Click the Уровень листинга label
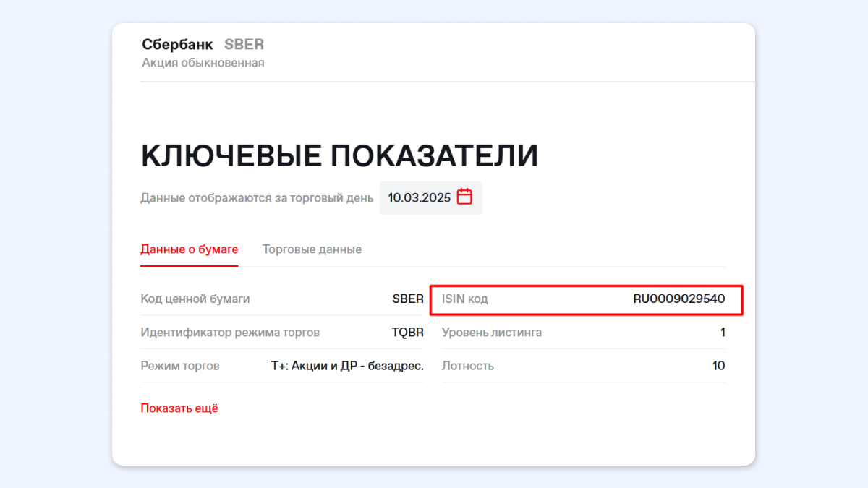This screenshot has width=868, height=488. click(x=492, y=333)
